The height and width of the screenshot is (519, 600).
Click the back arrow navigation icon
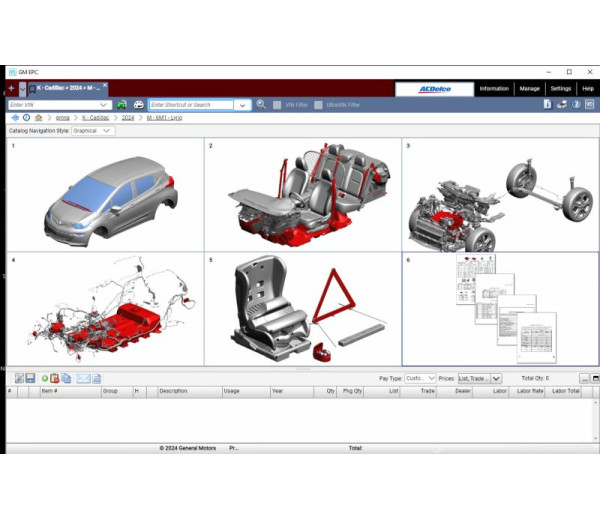click(x=14, y=117)
